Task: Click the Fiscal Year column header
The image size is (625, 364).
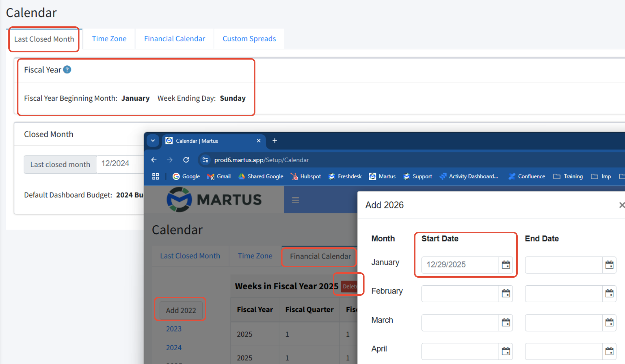Action: coord(255,309)
